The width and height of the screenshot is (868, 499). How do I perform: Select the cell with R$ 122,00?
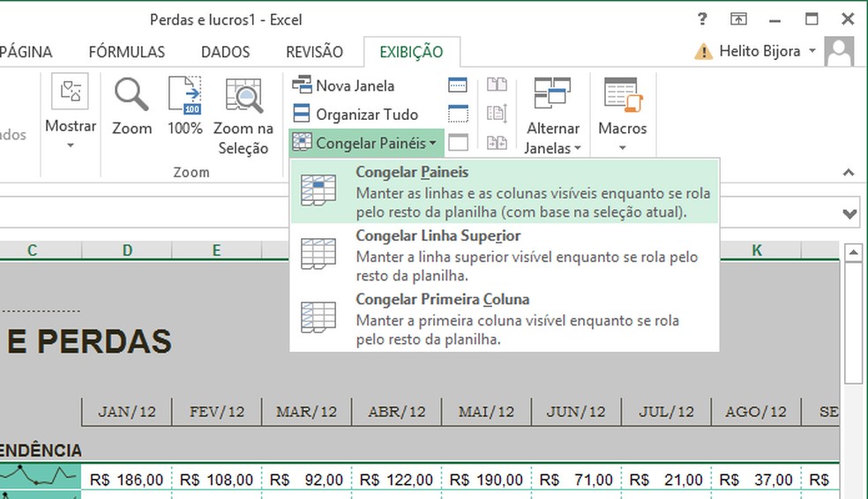396,479
